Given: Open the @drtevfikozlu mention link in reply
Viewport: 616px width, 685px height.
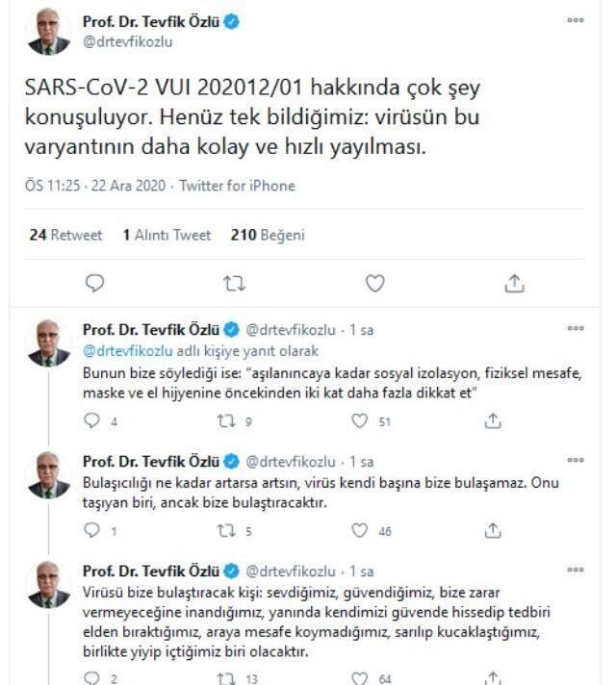Looking at the screenshot, I should coord(128,351).
